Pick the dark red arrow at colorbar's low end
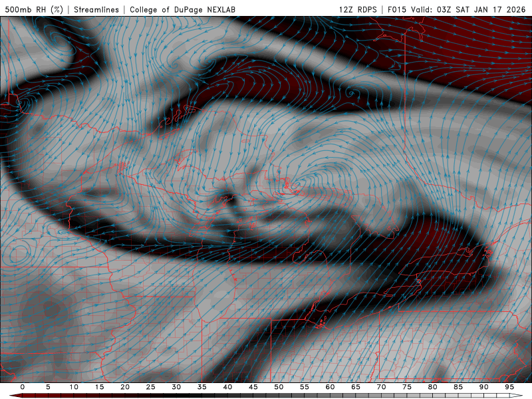The width and height of the screenshot is (532, 399). [16, 396]
